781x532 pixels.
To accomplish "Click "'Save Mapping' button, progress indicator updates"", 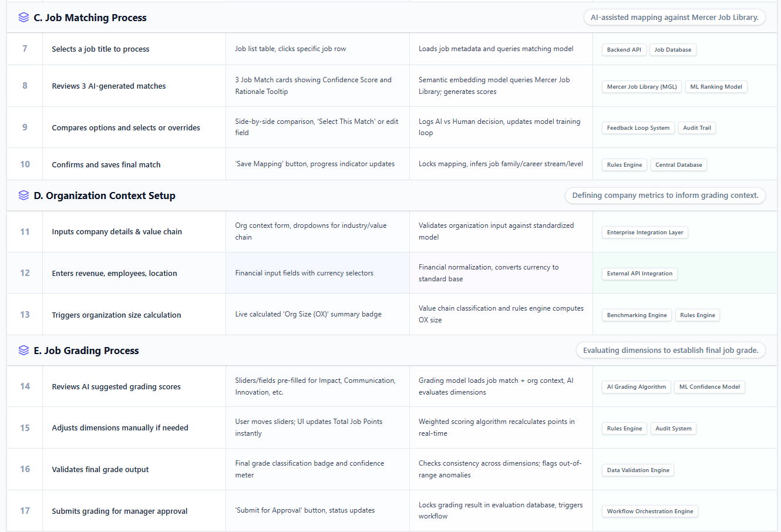I will [x=315, y=164].
